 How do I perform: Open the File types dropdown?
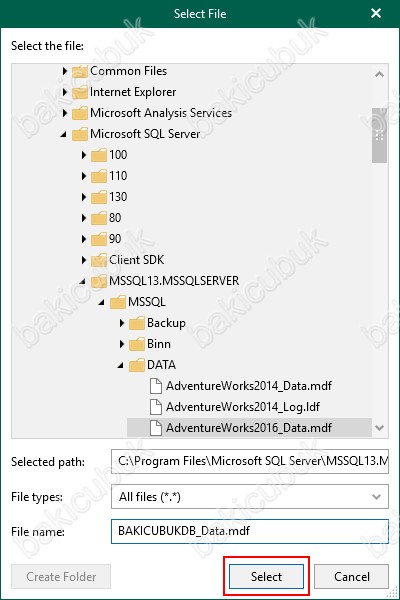tap(250, 497)
